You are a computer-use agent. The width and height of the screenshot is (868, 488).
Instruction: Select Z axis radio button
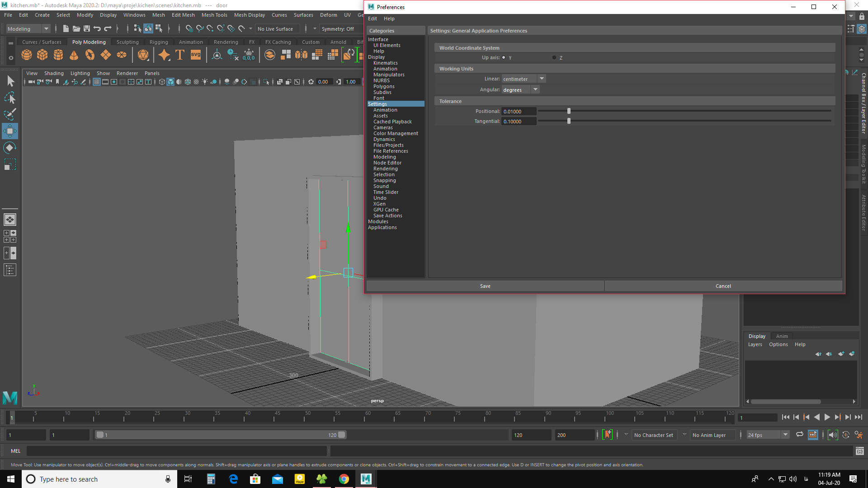[x=553, y=57]
